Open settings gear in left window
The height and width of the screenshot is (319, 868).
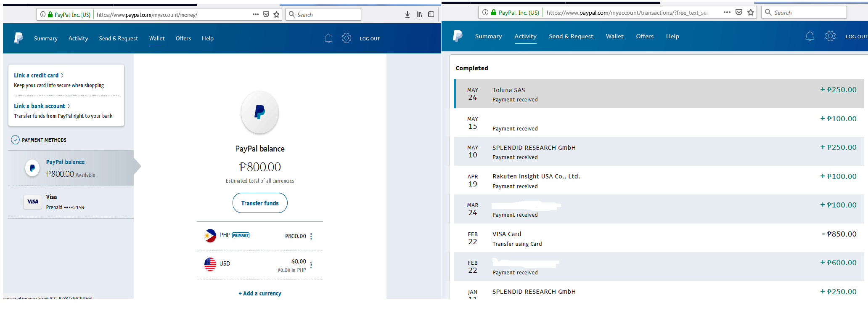pyautogui.click(x=347, y=38)
